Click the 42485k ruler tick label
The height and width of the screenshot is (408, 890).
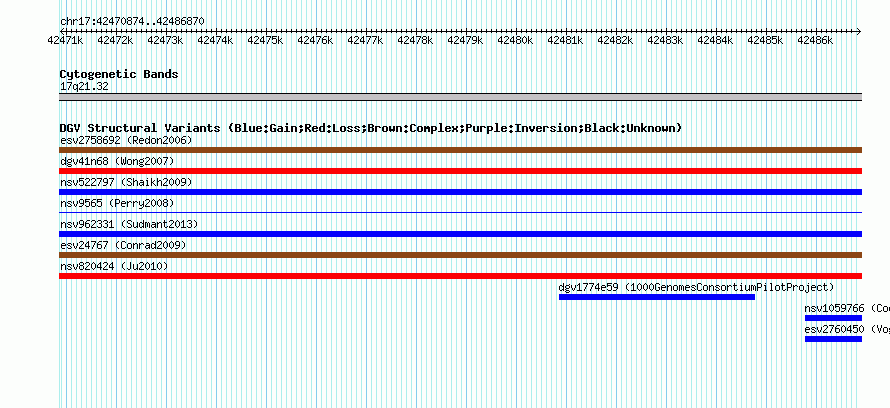point(765,40)
